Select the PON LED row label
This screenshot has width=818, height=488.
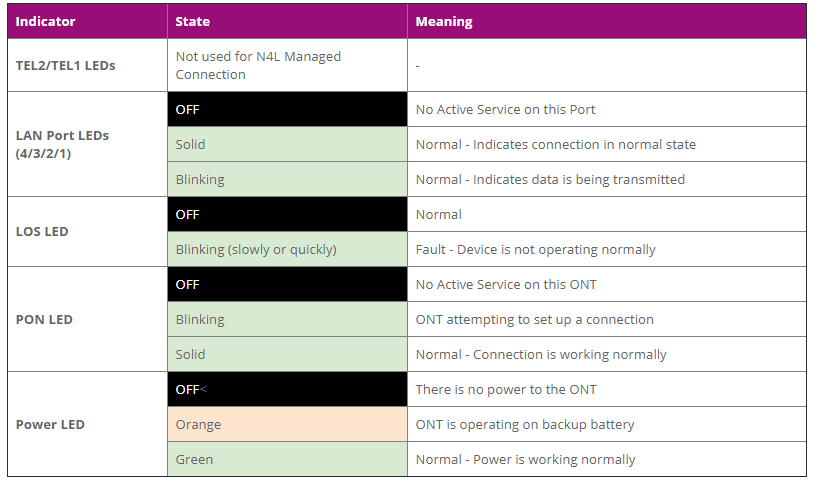[x=44, y=319]
